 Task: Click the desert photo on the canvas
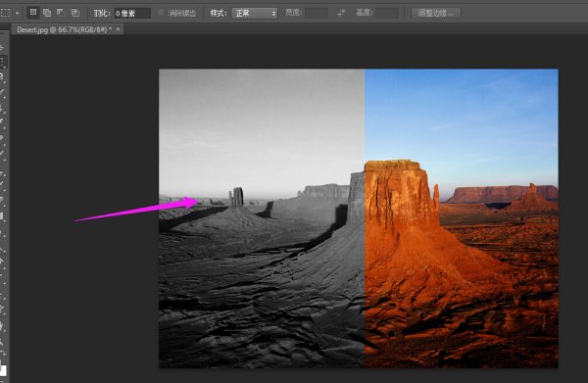[359, 218]
